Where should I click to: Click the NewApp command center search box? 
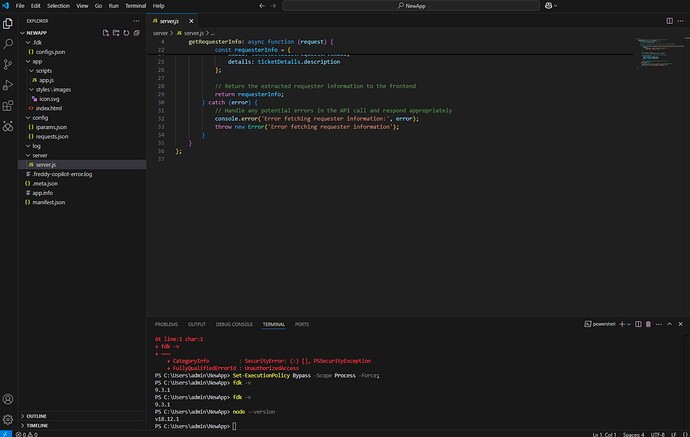click(x=411, y=6)
